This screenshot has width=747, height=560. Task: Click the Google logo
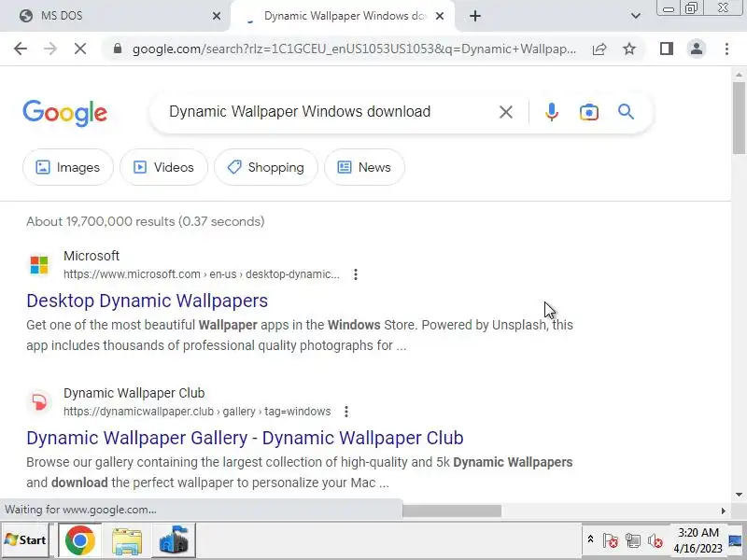pyautogui.click(x=64, y=113)
